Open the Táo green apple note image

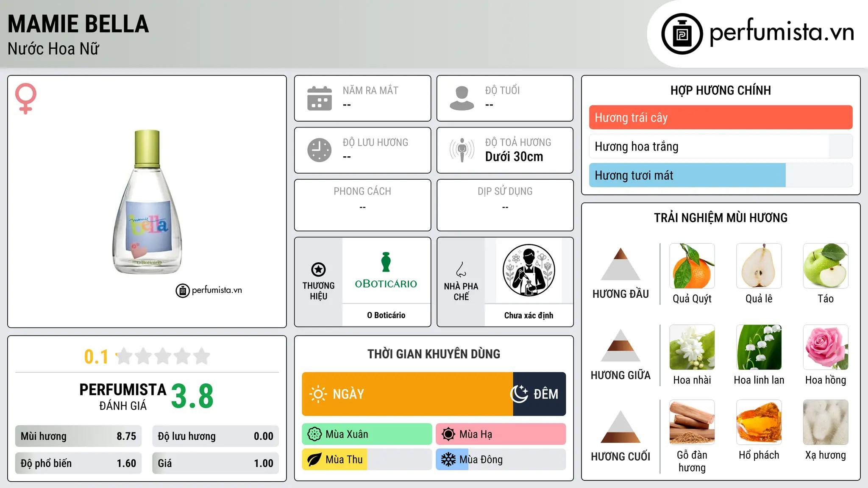pos(826,266)
